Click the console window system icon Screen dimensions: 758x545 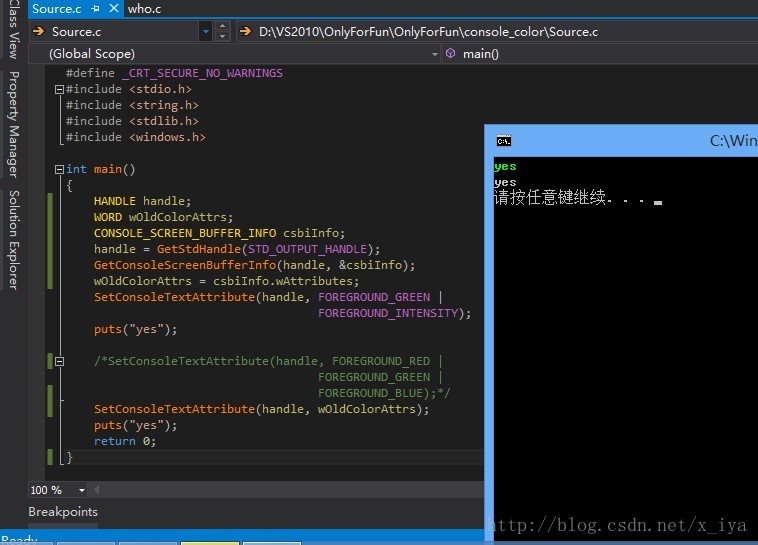504,141
